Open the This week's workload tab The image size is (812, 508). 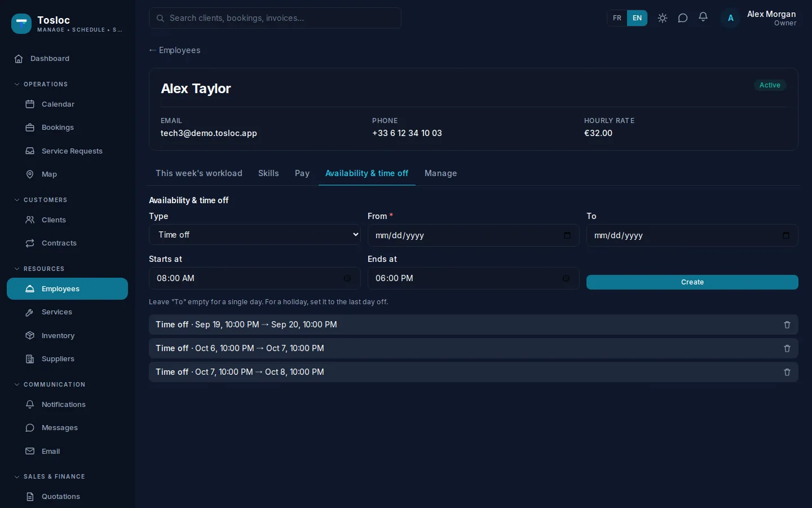point(199,173)
